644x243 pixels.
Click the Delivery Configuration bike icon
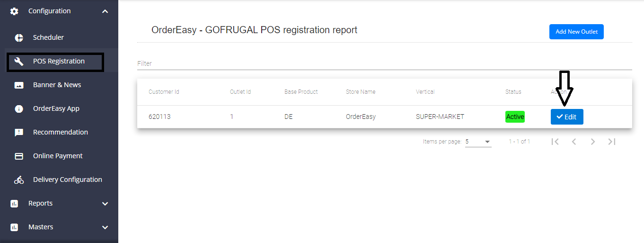[x=19, y=180]
